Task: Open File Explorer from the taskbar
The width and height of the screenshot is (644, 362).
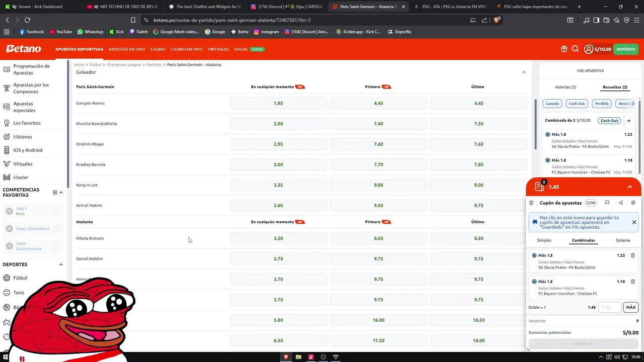Action: pyautogui.click(x=298, y=357)
